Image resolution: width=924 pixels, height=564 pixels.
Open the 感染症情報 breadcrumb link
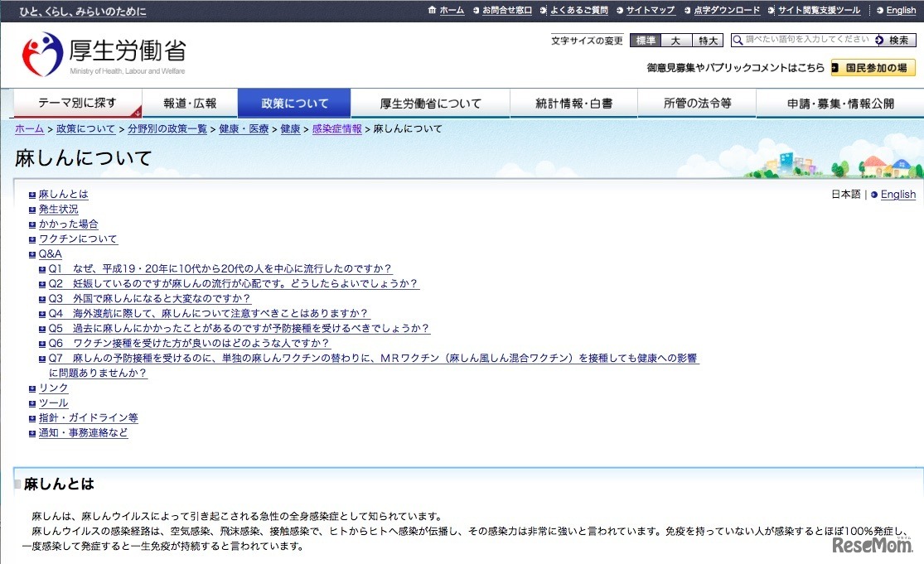point(336,129)
